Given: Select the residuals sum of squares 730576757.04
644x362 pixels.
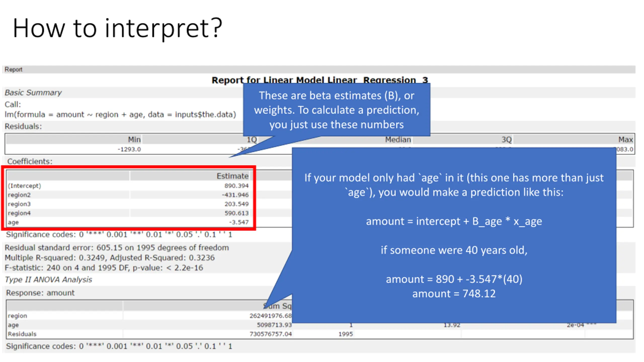Looking at the screenshot, I should tap(270, 334).
